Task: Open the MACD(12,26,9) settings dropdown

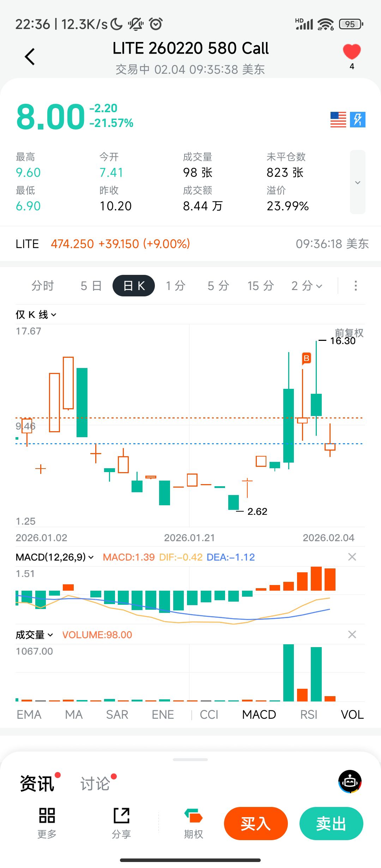Action: click(55, 557)
